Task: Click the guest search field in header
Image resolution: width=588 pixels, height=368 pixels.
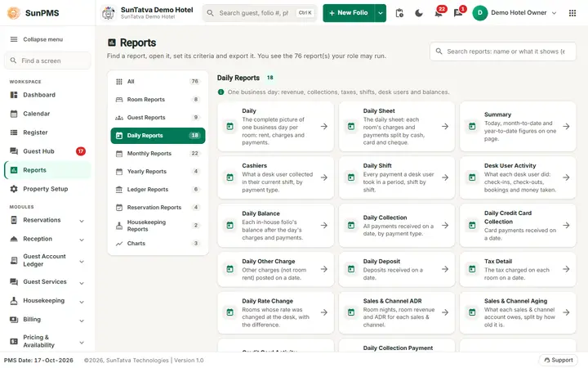Action: (x=260, y=13)
